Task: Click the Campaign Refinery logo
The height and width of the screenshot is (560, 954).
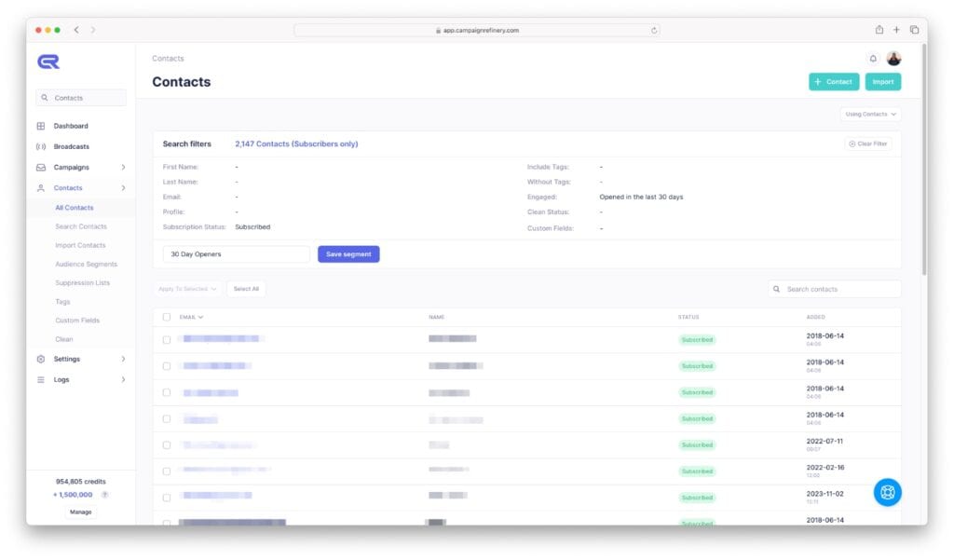Action: tap(48, 61)
